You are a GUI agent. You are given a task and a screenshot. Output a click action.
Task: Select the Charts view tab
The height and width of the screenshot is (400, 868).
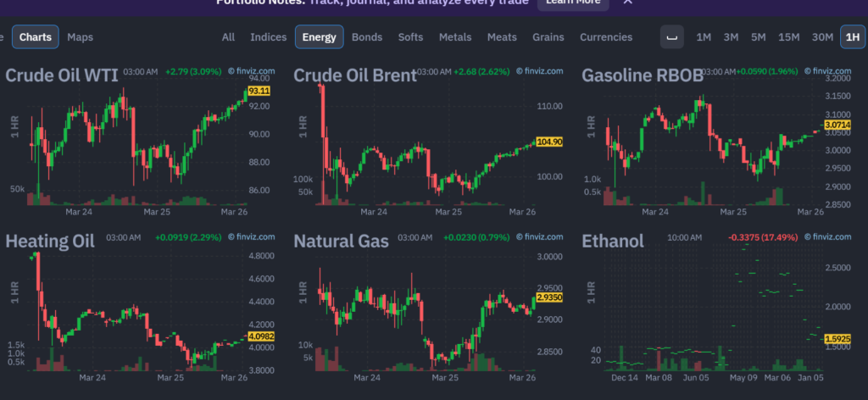pos(36,37)
